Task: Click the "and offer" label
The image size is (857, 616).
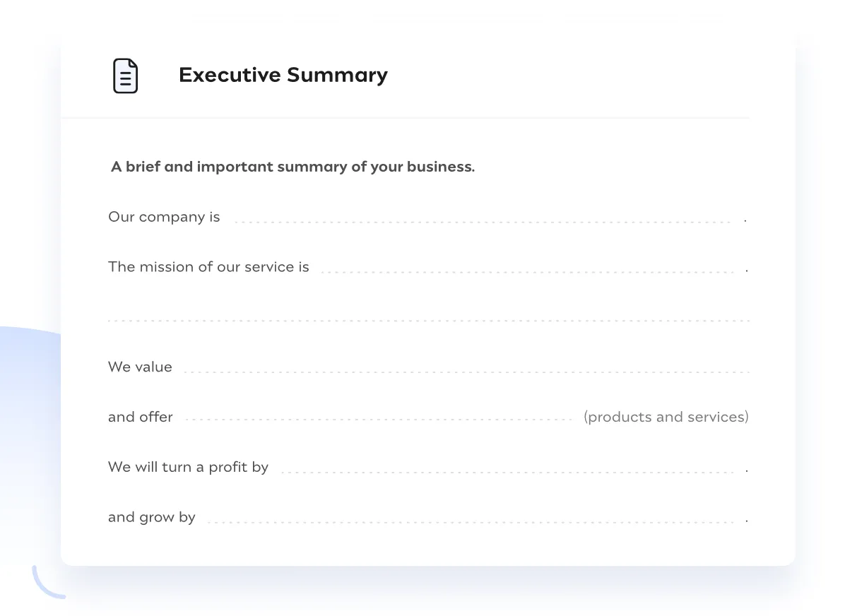Action: pos(141,417)
